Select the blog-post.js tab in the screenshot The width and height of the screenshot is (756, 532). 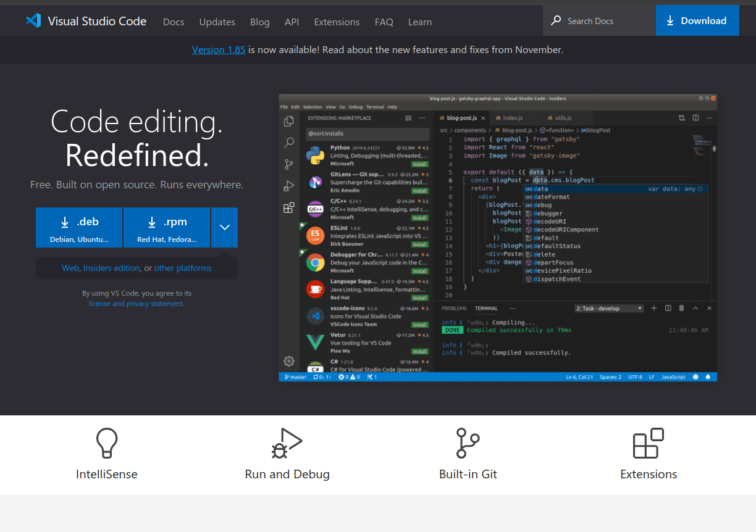463,118
